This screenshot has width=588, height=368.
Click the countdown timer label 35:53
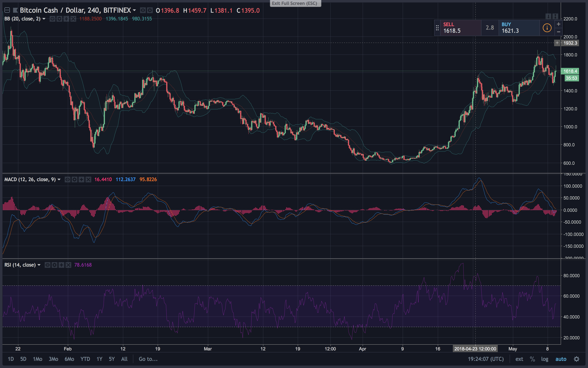[571, 78]
